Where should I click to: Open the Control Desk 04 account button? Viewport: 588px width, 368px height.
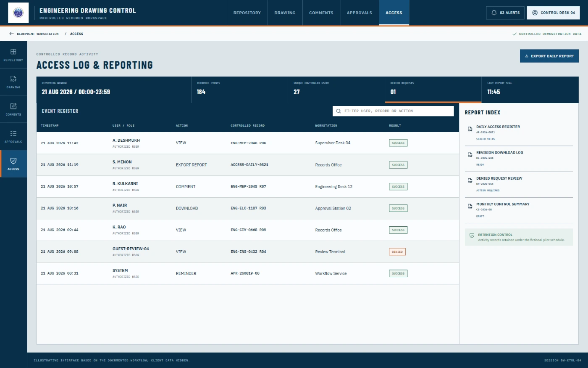pyautogui.click(x=554, y=13)
